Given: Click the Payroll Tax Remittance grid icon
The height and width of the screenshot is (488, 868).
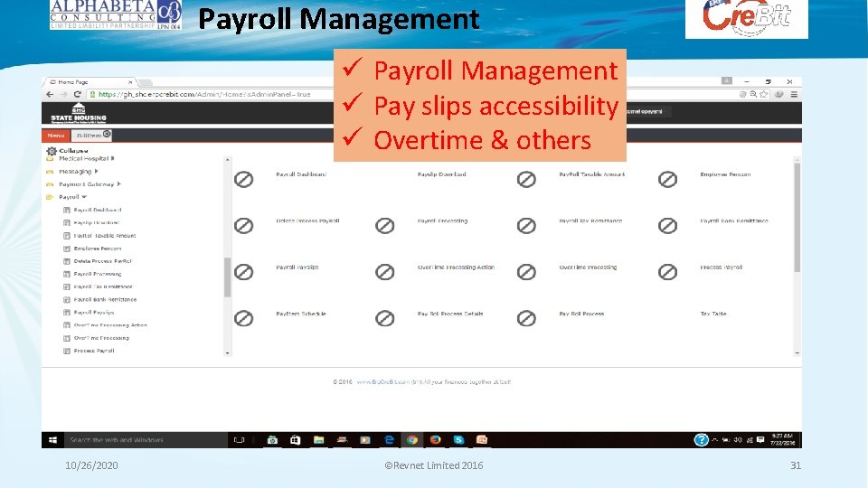Looking at the screenshot, I should [x=526, y=226].
